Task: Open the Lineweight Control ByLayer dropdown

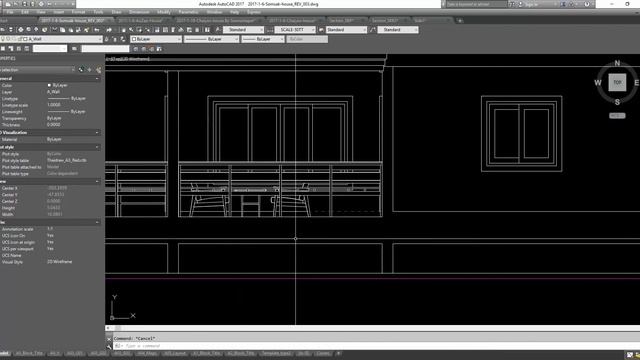Action: click(x=282, y=39)
